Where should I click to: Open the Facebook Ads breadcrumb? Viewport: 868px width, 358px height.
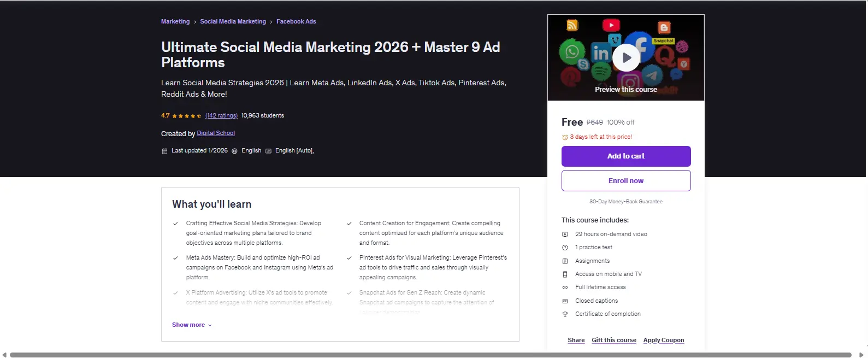(x=296, y=21)
